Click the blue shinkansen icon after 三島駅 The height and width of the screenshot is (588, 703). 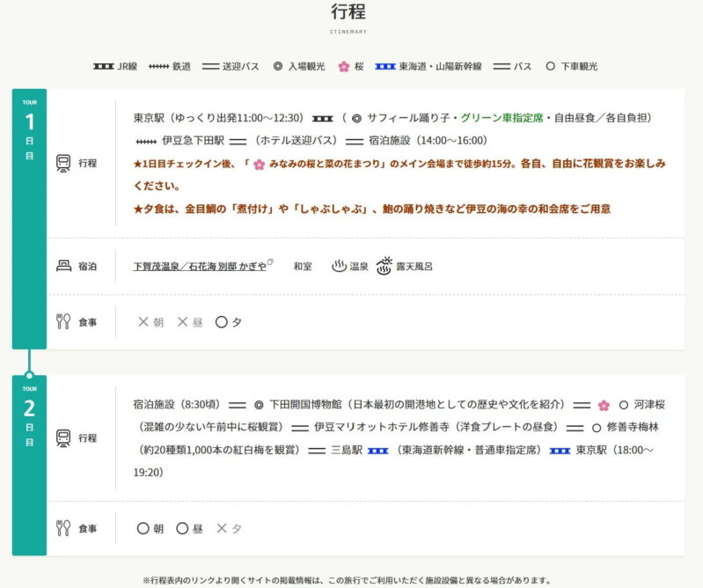coord(378,451)
